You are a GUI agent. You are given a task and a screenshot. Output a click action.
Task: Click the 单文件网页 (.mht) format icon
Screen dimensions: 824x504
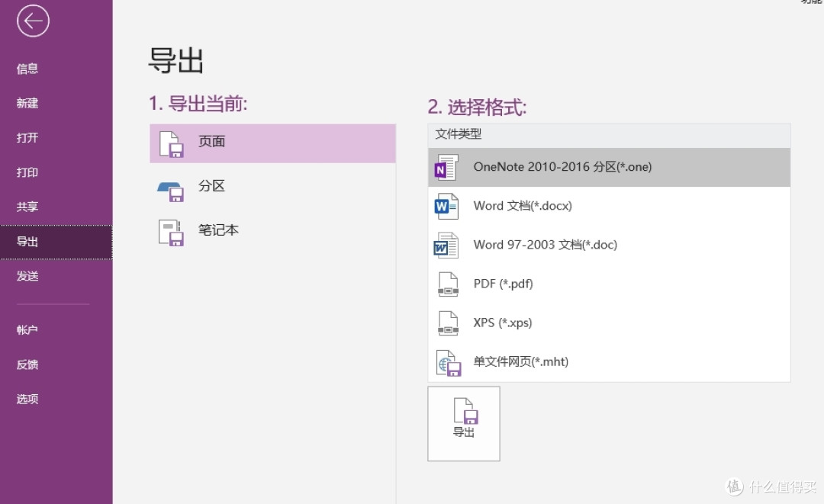[449, 361]
